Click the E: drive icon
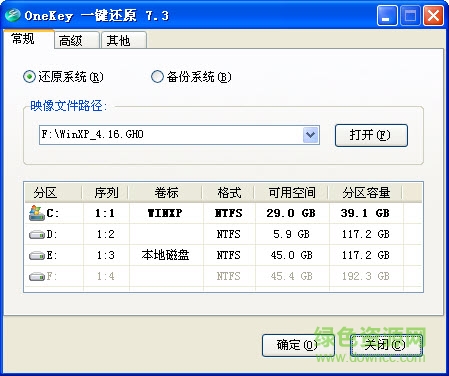449x376 pixels. (37, 256)
